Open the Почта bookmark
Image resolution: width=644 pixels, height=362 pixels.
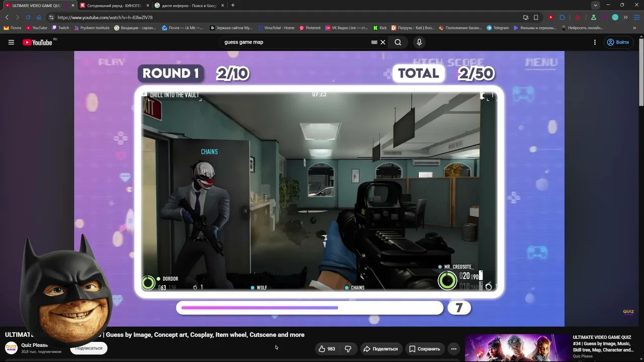click(13, 28)
